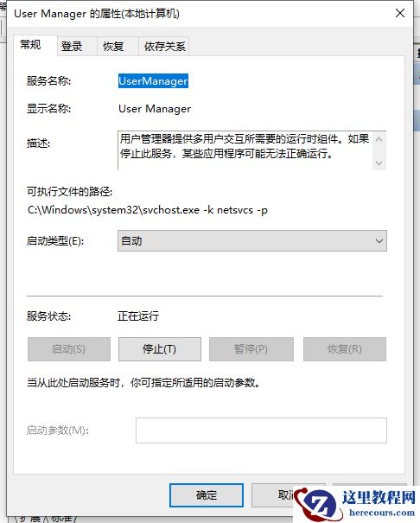420x523 pixels.
Task: Click the disabled 恢复(R) button
Action: point(345,349)
